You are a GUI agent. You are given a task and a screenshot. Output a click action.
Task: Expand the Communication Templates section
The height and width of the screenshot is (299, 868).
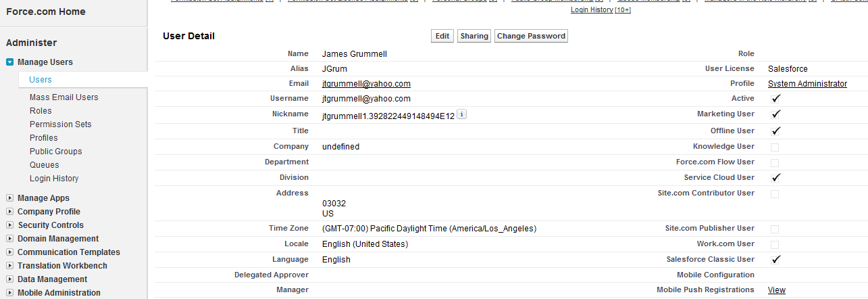point(10,252)
